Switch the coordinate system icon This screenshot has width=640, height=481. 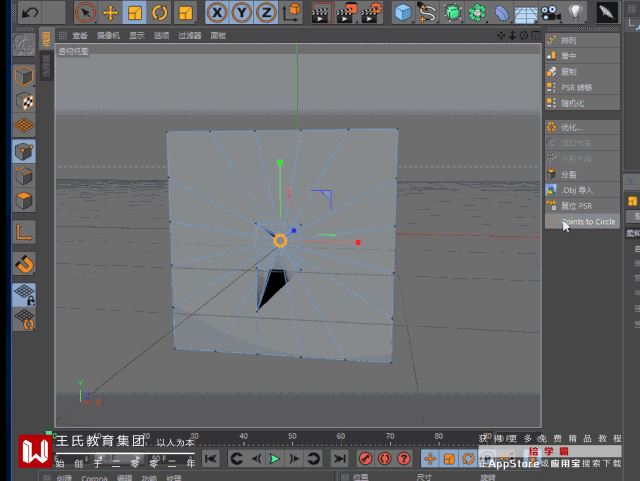(292, 12)
